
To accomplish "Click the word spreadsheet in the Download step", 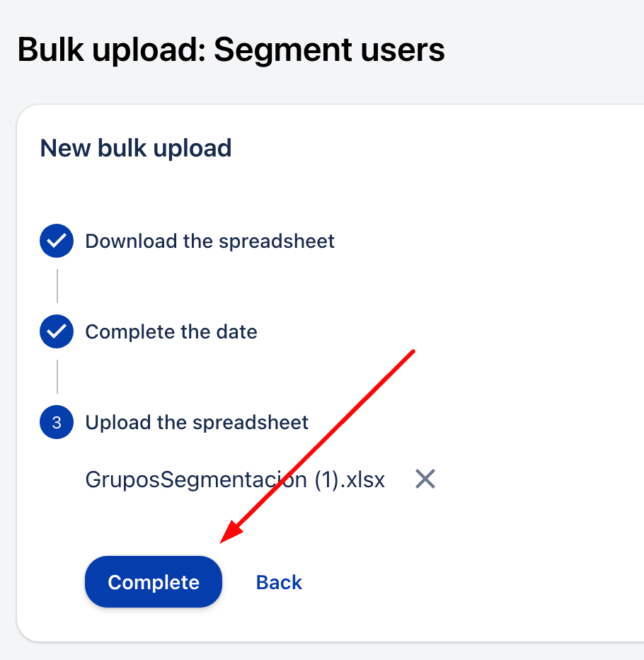I will click(276, 241).
